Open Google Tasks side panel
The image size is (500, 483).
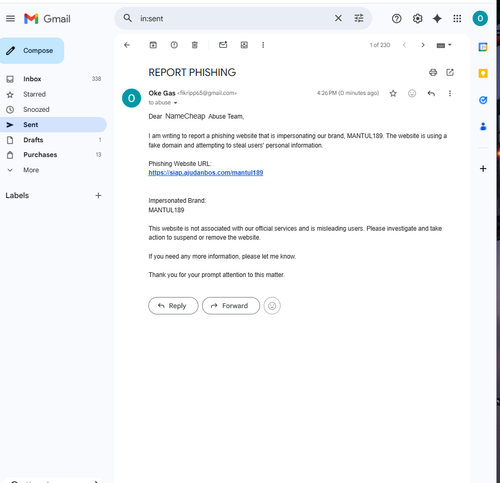(483, 100)
